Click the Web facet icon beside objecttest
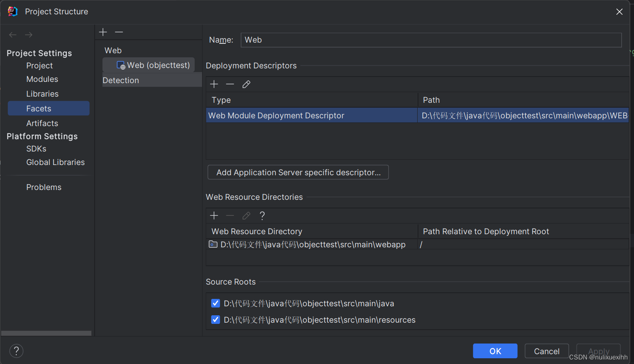 (121, 66)
